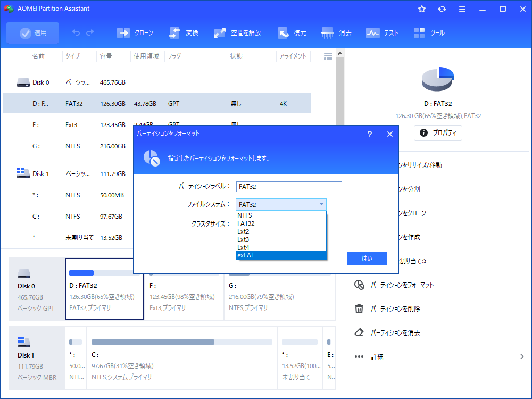This screenshot has height=399, width=532.
Task: Click the アライメント column header
Action: pos(293,56)
